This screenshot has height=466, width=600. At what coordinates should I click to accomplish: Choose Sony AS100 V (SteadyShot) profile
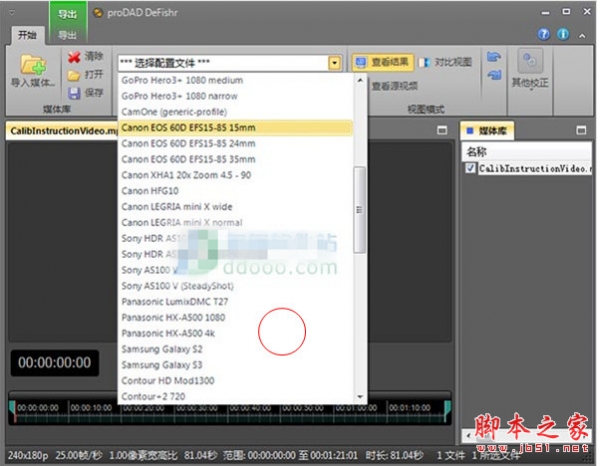tap(235, 286)
